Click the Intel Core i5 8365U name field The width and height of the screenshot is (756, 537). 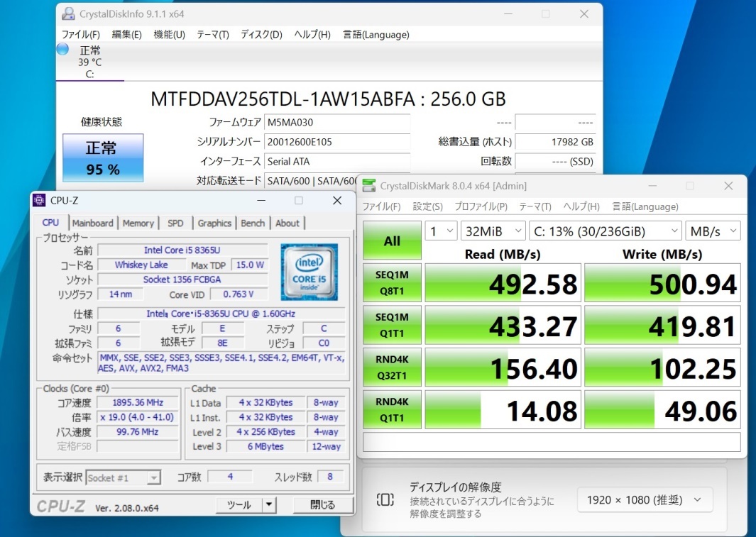point(182,250)
